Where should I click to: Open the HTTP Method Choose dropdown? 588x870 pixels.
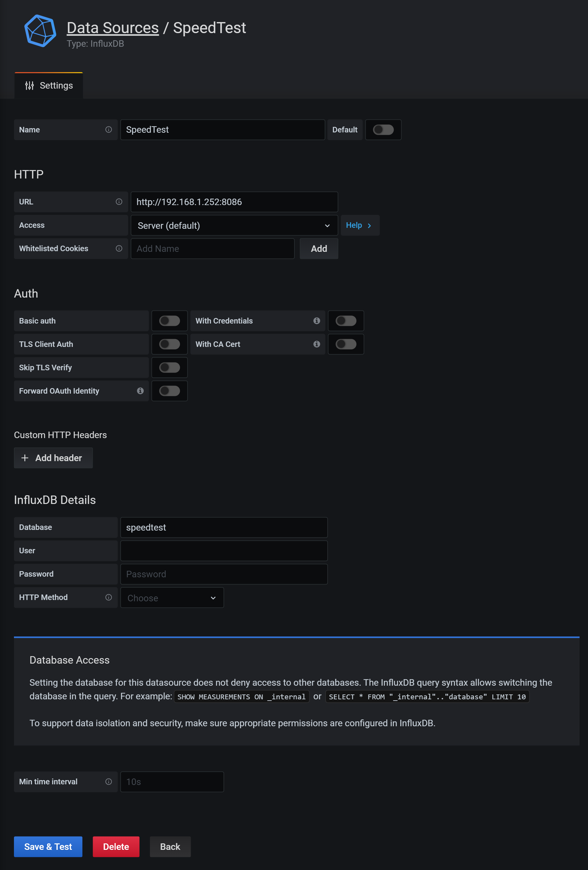pos(172,598)
